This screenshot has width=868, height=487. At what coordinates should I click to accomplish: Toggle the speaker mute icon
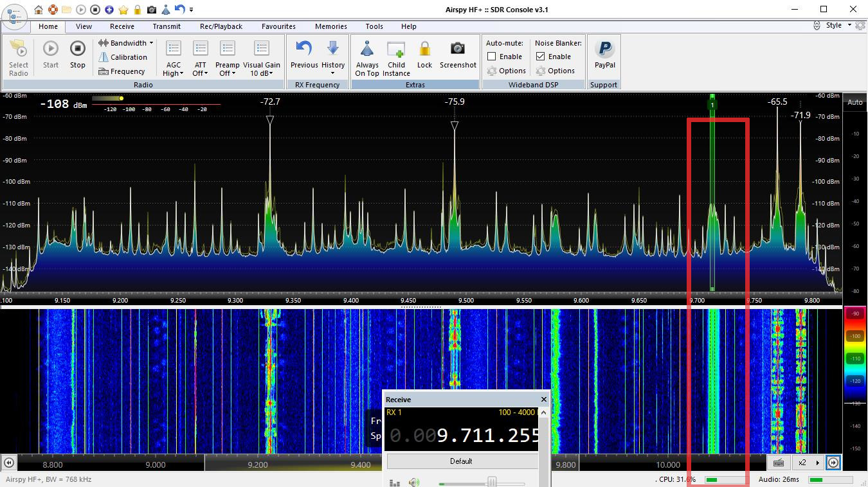[413, 483]
